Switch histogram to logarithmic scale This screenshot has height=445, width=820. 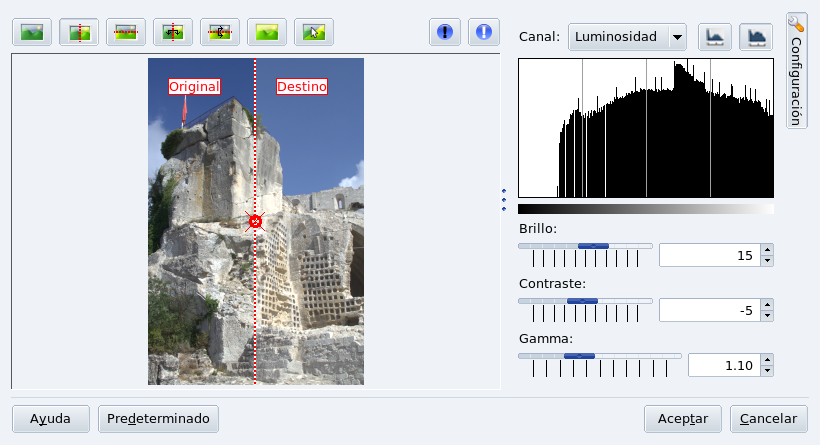point(756,37)
